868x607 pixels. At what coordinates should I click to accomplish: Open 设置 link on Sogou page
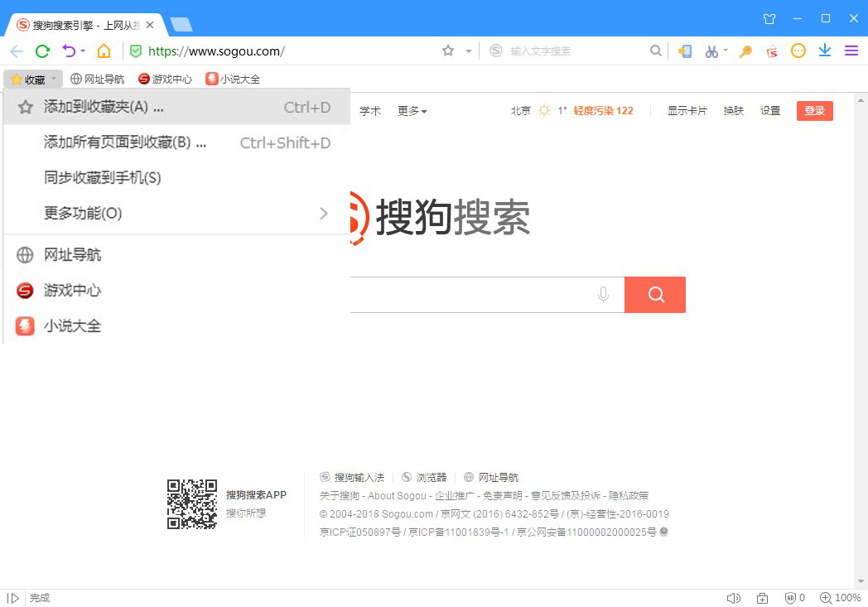(x=770, y=111)
